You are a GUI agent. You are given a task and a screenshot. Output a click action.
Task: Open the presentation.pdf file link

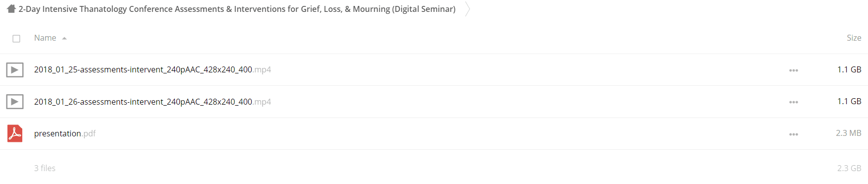pyautogui.click(x=65, y=133)
